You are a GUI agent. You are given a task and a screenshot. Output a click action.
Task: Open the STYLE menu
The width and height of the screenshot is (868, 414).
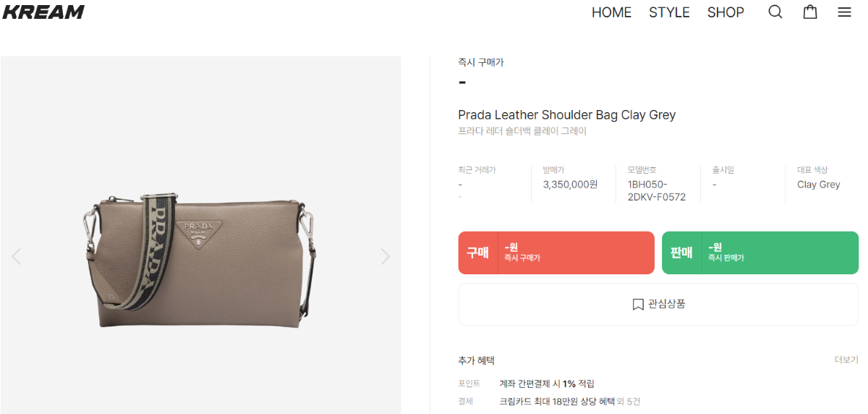click(669, 12)
